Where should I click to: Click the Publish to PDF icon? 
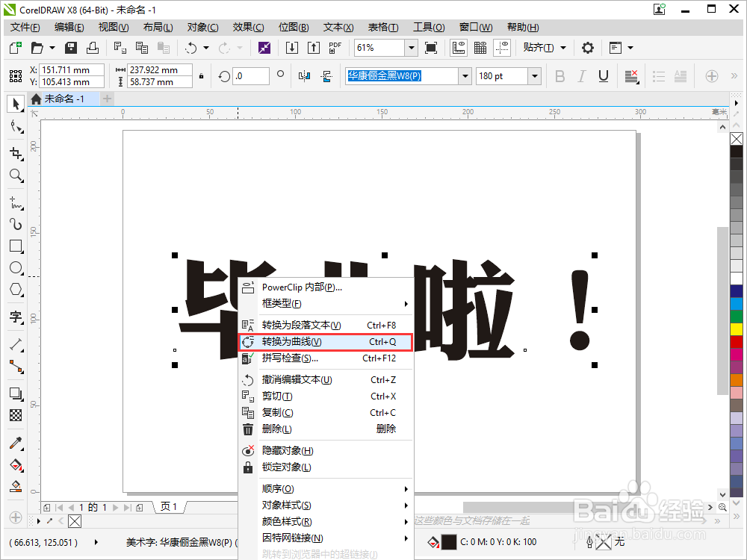pos(335,48)
